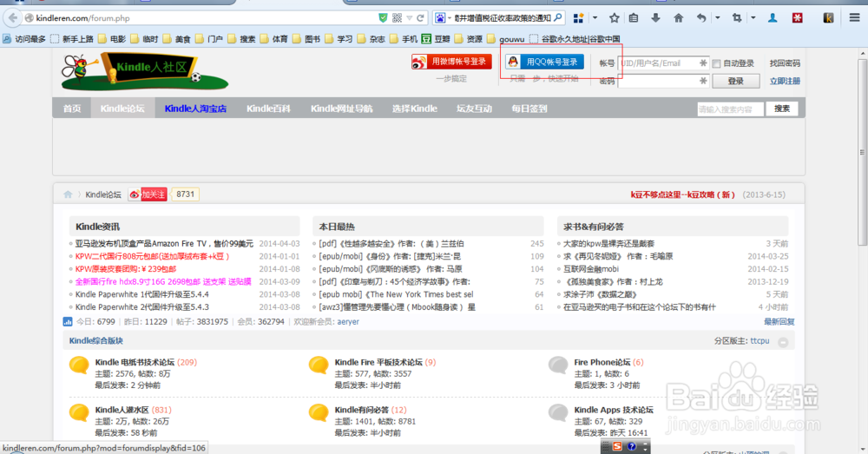Click the site 搜索 button

[x=782, y=109]
